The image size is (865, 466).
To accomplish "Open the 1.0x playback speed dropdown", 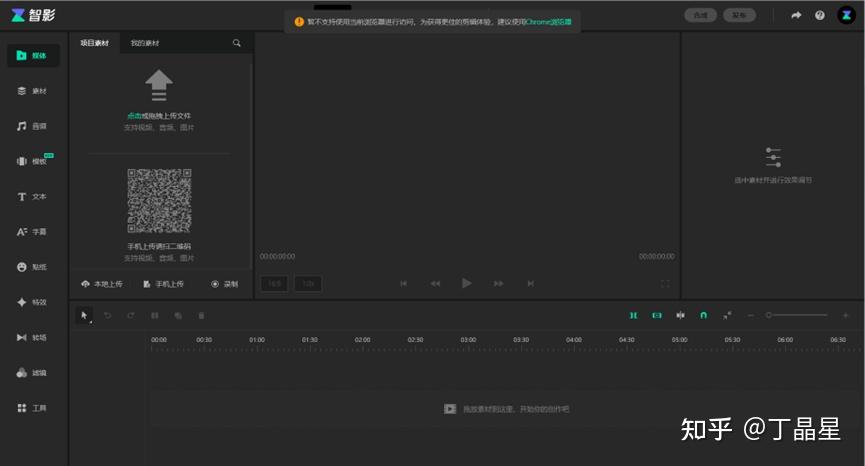I will [308, 283].
